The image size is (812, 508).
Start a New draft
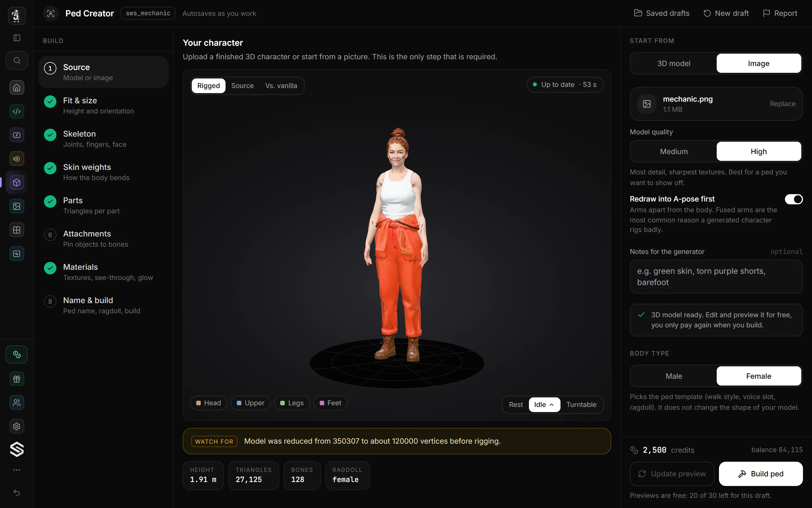(x=726, y=13)
